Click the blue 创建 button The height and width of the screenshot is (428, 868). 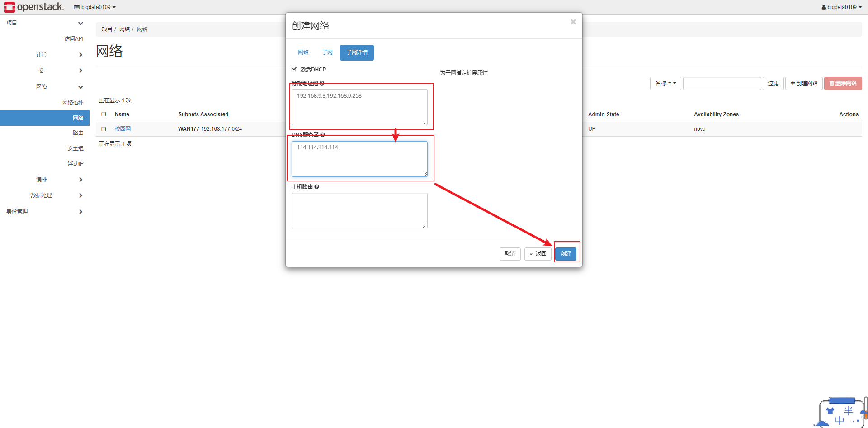point(566,254)
